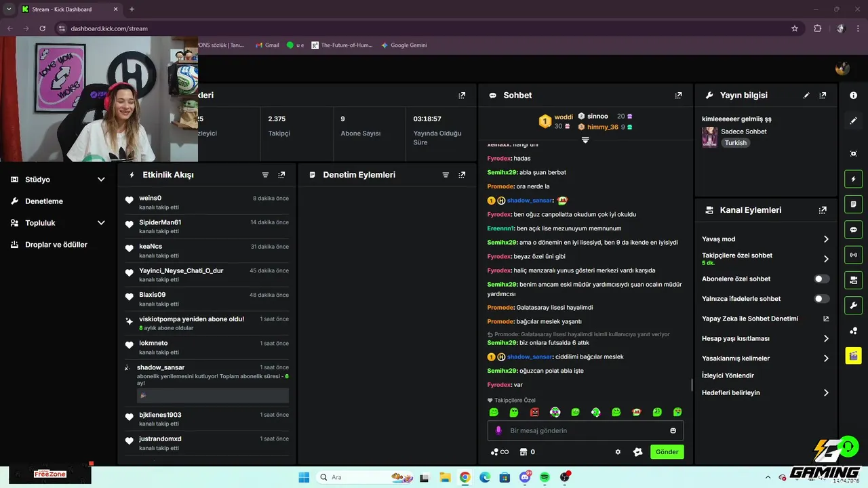Pop out the Kanal Eylemleri panel
Screen dimensions: 868x488
823,210
